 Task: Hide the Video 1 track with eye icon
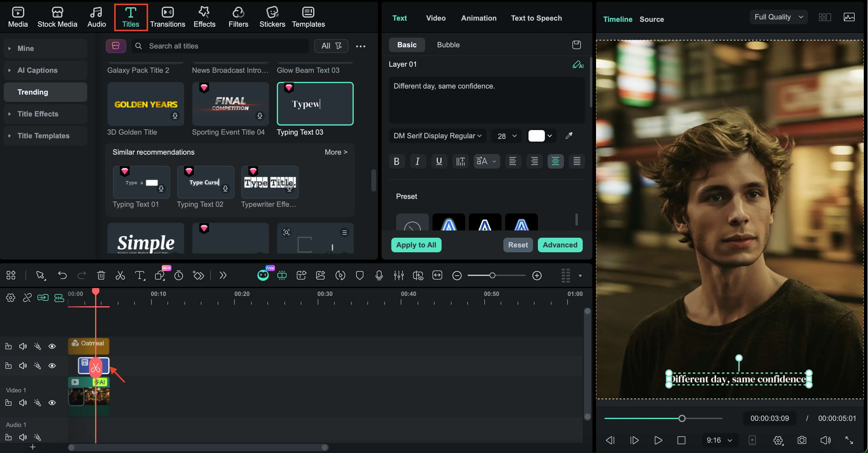click(52, 403)
